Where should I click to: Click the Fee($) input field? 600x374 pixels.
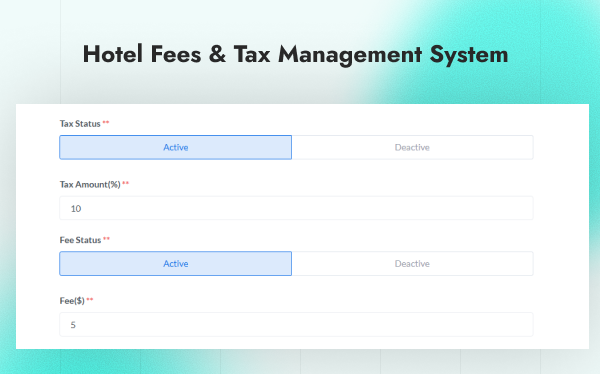coord(296,325)
